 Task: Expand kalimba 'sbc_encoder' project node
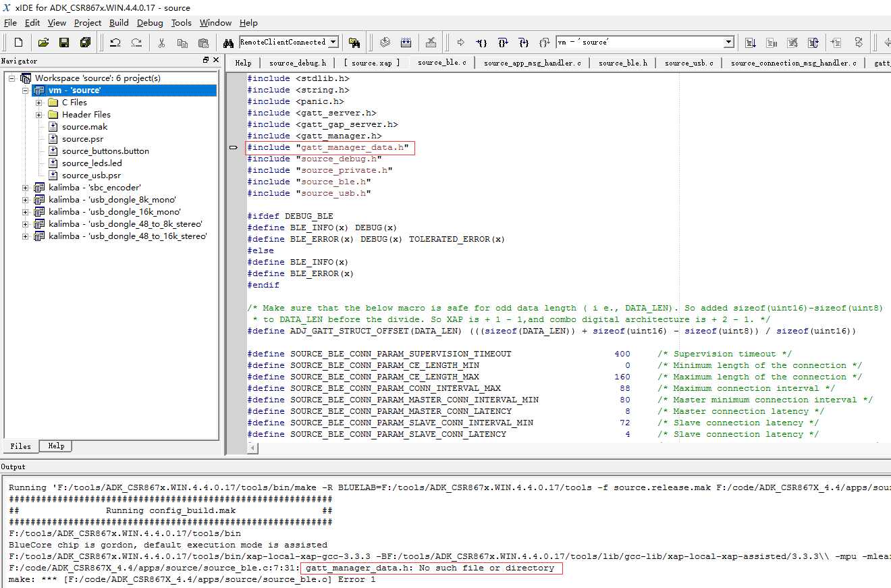tap(26, 188)
